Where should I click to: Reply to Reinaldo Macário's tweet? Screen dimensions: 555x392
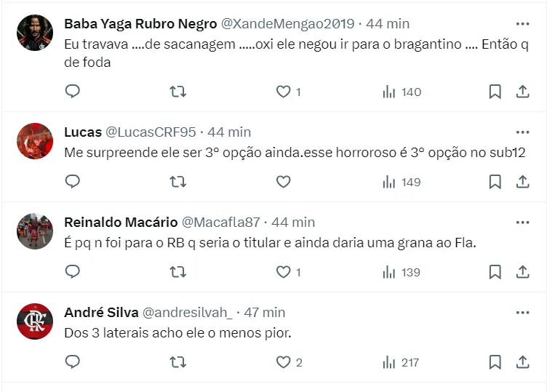73,272
